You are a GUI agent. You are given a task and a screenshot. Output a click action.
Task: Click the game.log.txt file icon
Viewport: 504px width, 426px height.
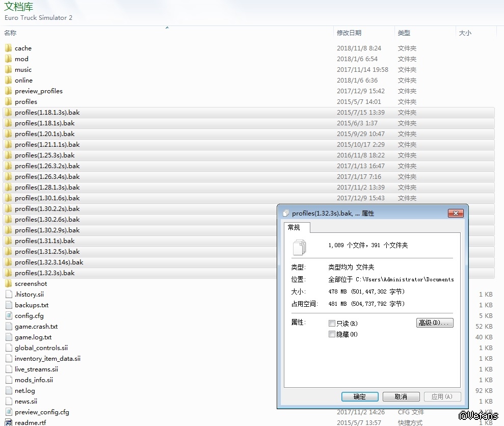point(9,337)
